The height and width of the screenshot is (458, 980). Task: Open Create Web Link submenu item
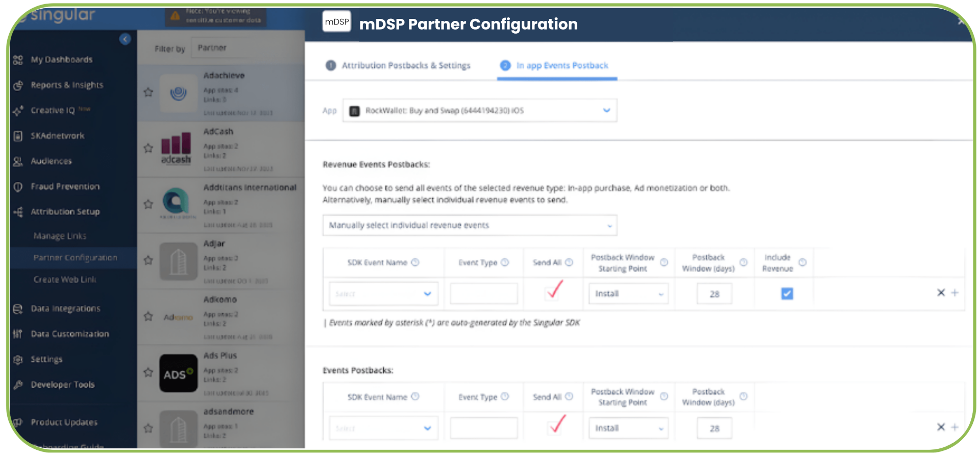(65, 279)
